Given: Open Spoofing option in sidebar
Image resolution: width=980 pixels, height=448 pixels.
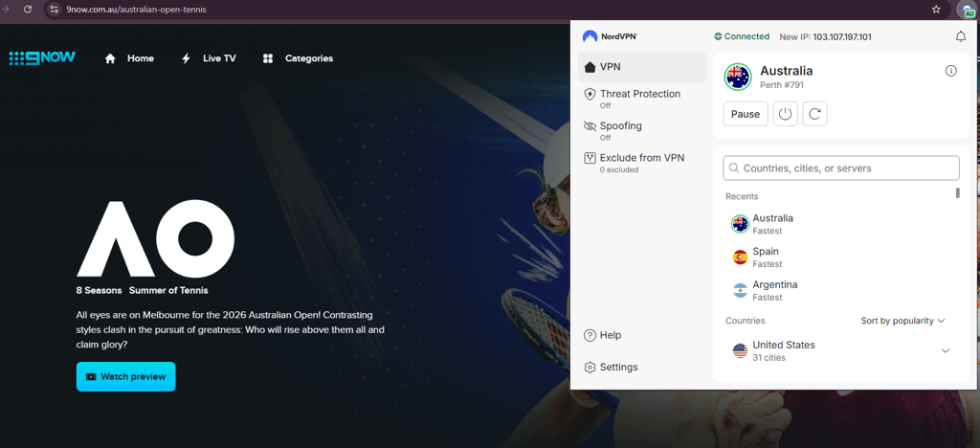Looking at the screenshot, I should pyautogui.click(x=642, y=130).
